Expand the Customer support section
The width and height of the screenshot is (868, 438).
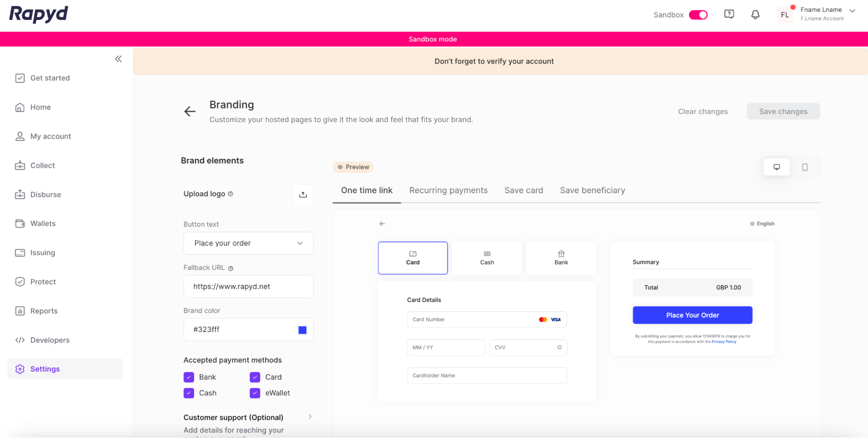(310, 417)
